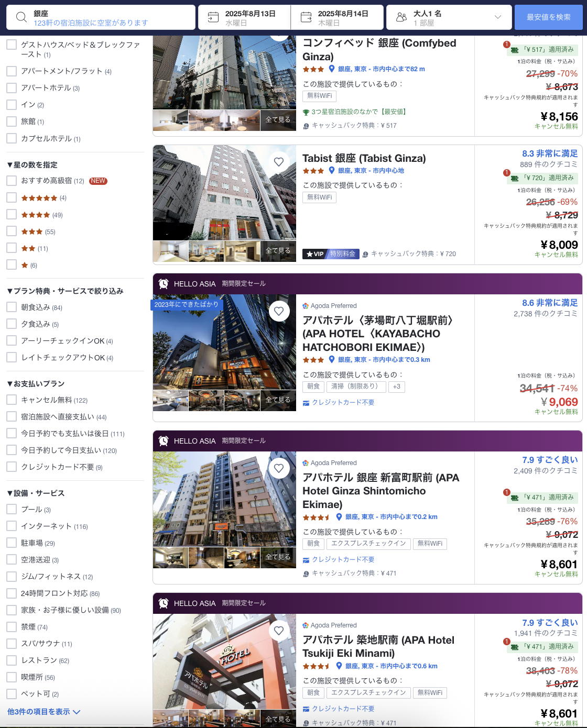This screenshot has width=587, height=728.
Task: Check the キャンセル無料 filter
Action: tap(12, 400)
